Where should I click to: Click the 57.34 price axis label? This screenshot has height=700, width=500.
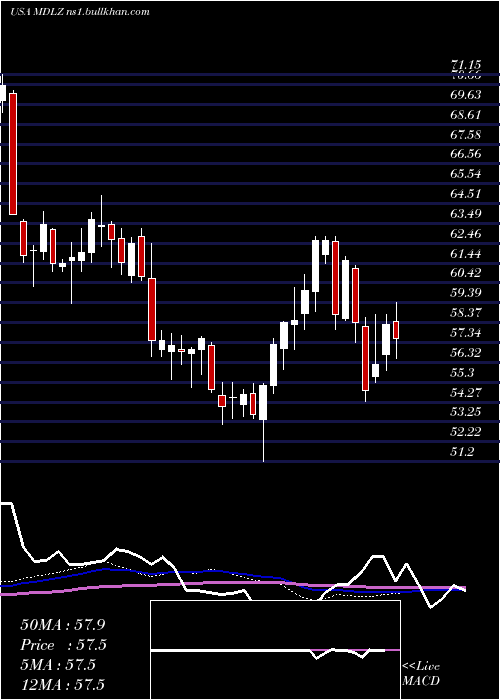tap(466, 333)
